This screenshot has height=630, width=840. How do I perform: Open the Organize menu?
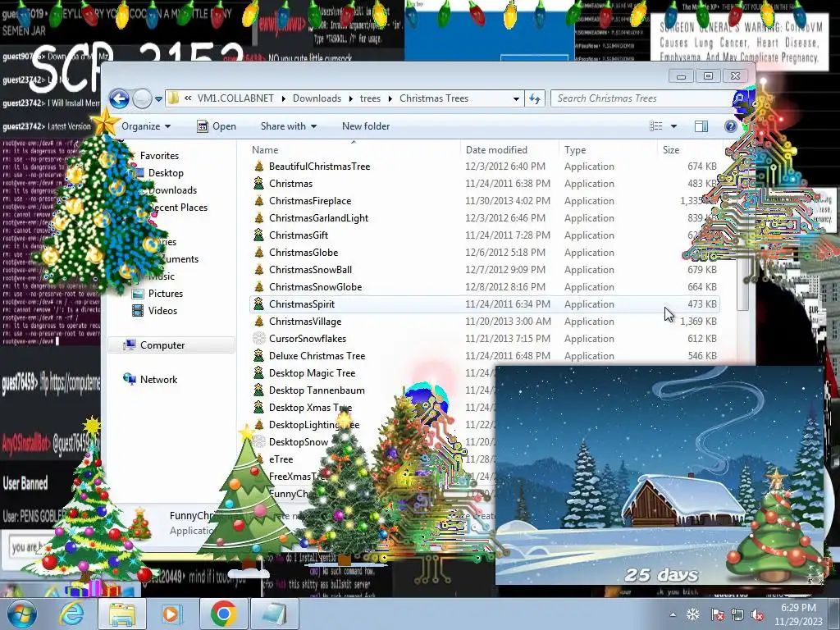point(146,126)
